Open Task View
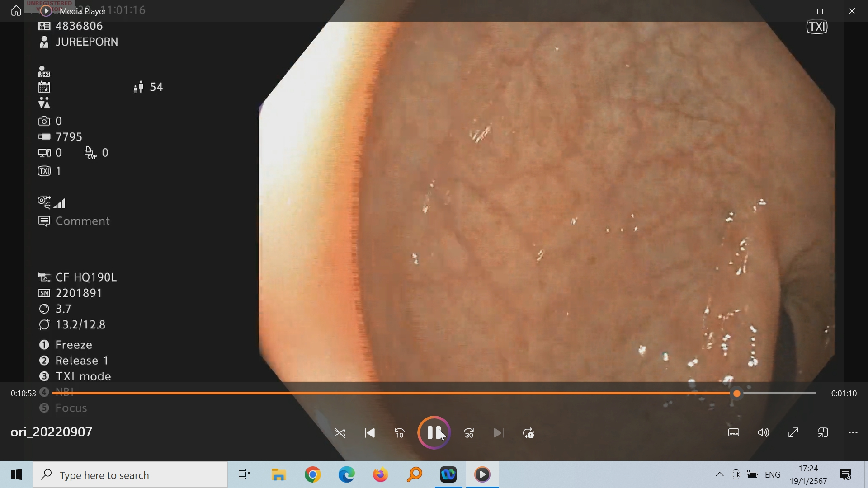 (244, 475)
